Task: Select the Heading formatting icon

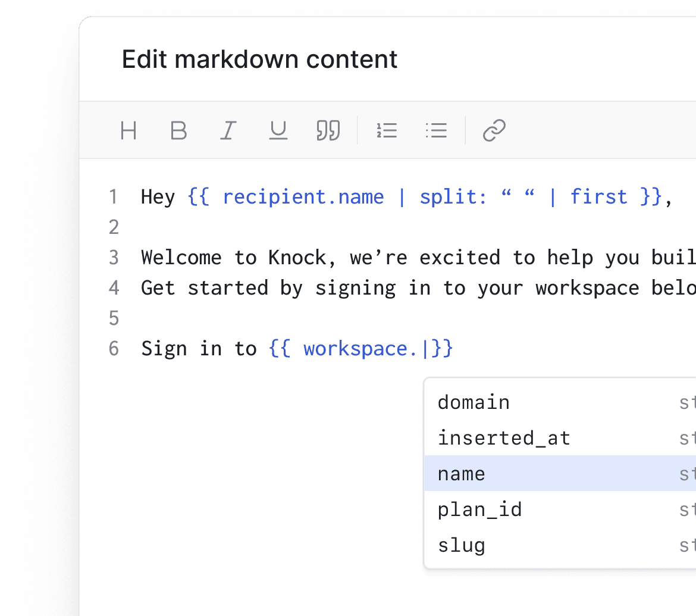Action: tap(128, 130)
